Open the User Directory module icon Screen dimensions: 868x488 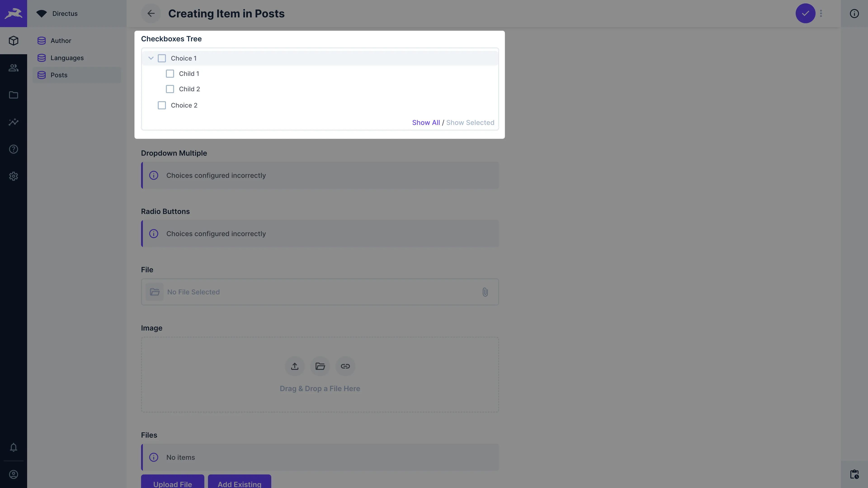(14, 68)
